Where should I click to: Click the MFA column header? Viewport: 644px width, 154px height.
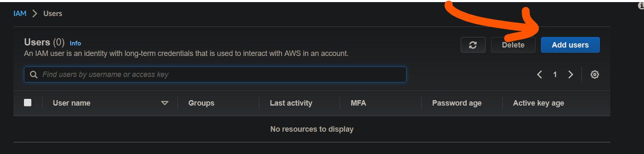tap(358, 103)
